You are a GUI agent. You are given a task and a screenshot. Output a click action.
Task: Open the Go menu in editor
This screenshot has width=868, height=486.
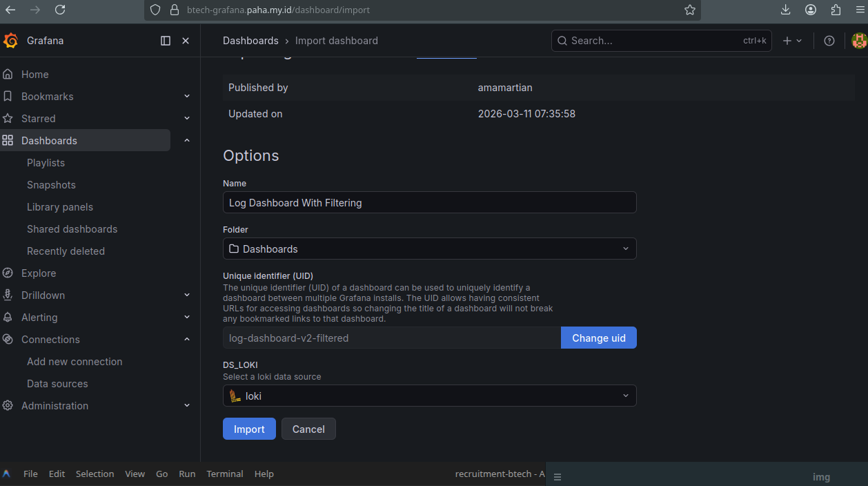click(x=161, y=474)
